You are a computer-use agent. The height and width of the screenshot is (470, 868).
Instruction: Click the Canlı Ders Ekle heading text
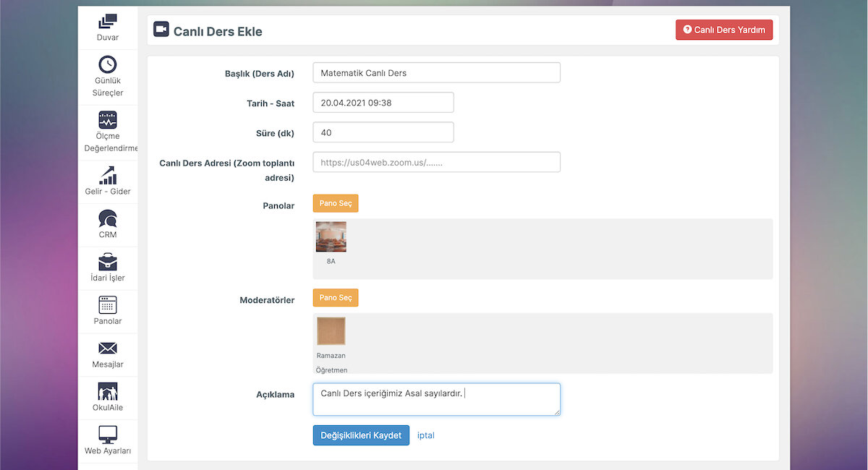click(x=218, y=32)
